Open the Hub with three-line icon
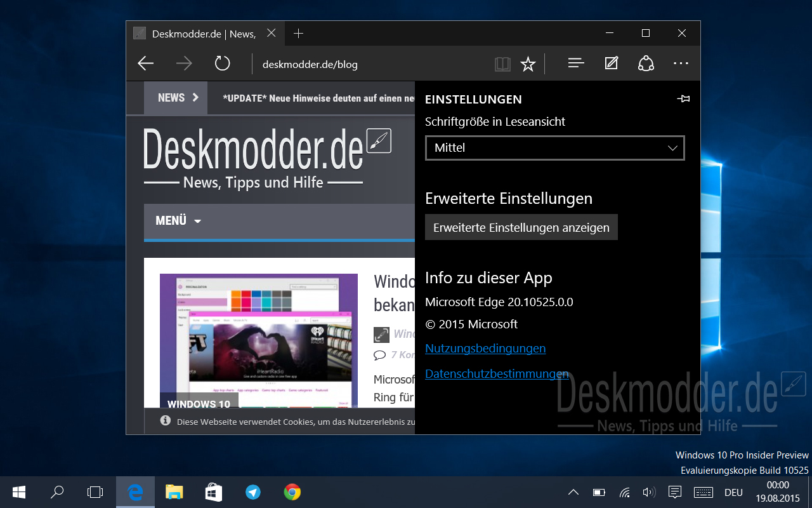This screenshot has height=508, width=812. 576,63
